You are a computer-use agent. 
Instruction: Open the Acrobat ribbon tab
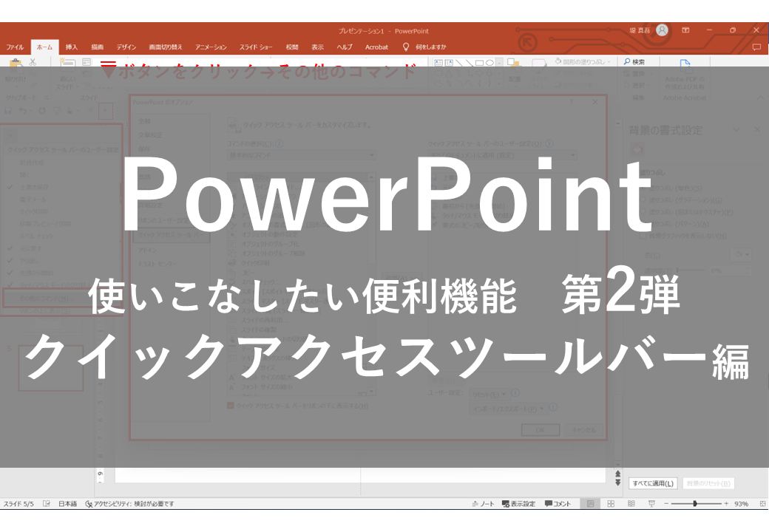coord(376,47)
